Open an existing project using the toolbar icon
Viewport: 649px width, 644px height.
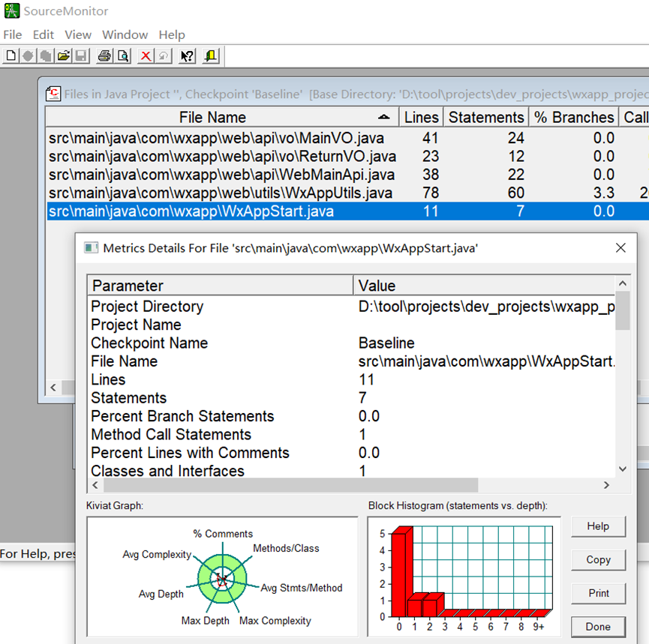(x=64, y=55)
